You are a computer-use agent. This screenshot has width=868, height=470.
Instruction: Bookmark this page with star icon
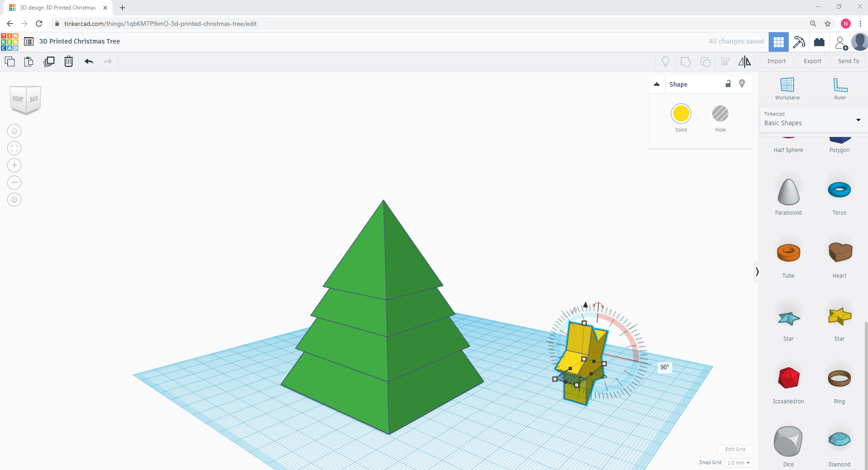[x=828, y=24]
